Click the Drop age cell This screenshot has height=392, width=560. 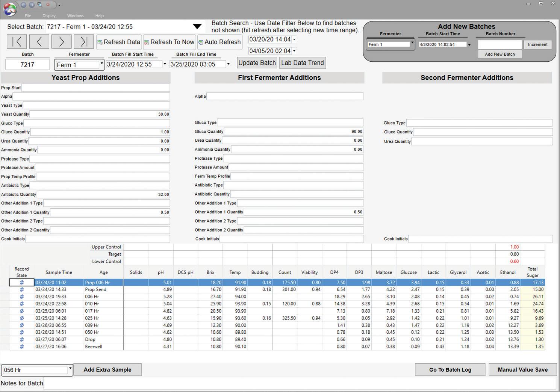tap(103, 339)
